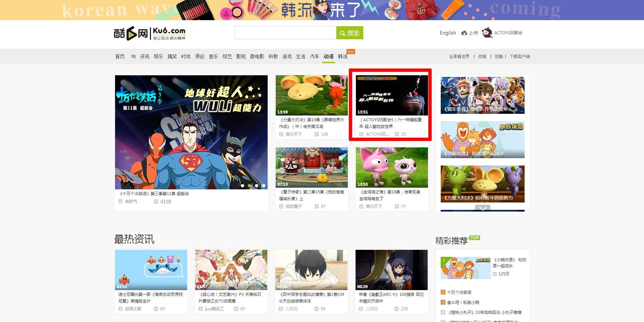Open the 十万个冷笑话 featured carousel image

click(191, 132)
